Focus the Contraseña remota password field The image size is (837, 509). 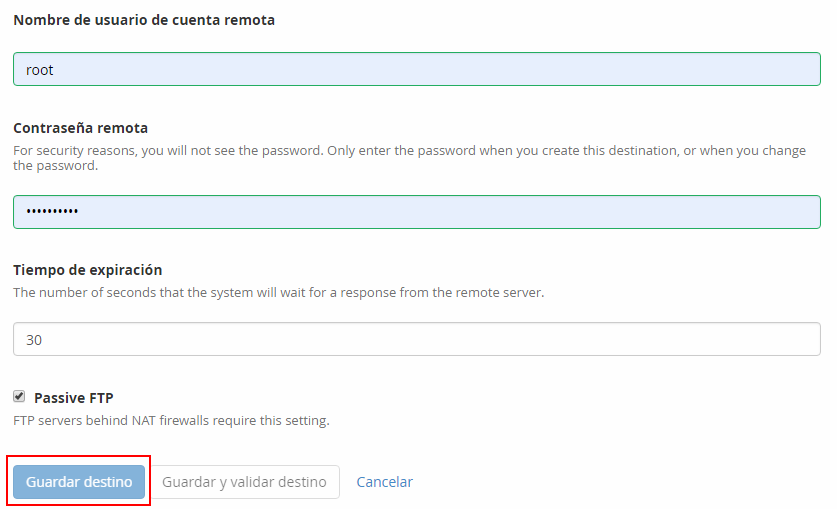point(416,212)
